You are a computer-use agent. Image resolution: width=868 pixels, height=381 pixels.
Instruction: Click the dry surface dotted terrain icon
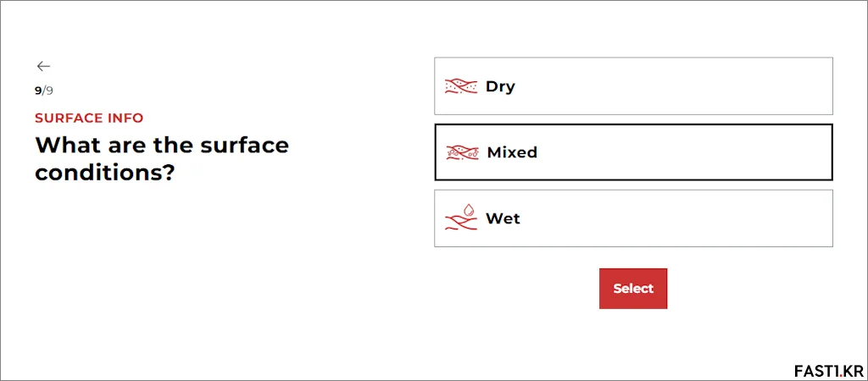pos(461,86)
